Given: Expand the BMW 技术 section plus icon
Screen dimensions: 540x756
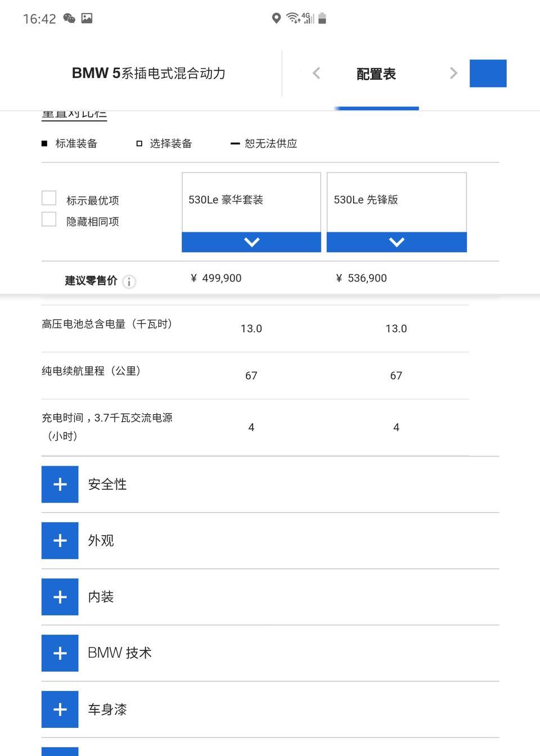Looking at the screenshot, I should [x=60, y=653].
